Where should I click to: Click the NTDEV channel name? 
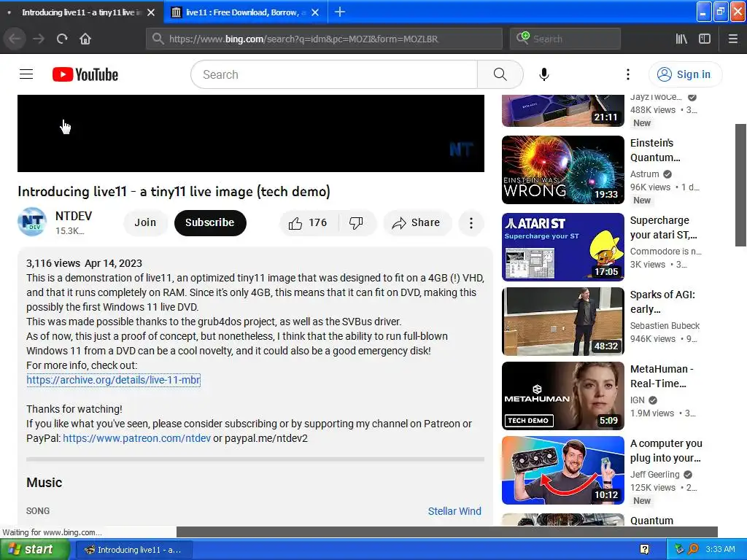[74, 216]
